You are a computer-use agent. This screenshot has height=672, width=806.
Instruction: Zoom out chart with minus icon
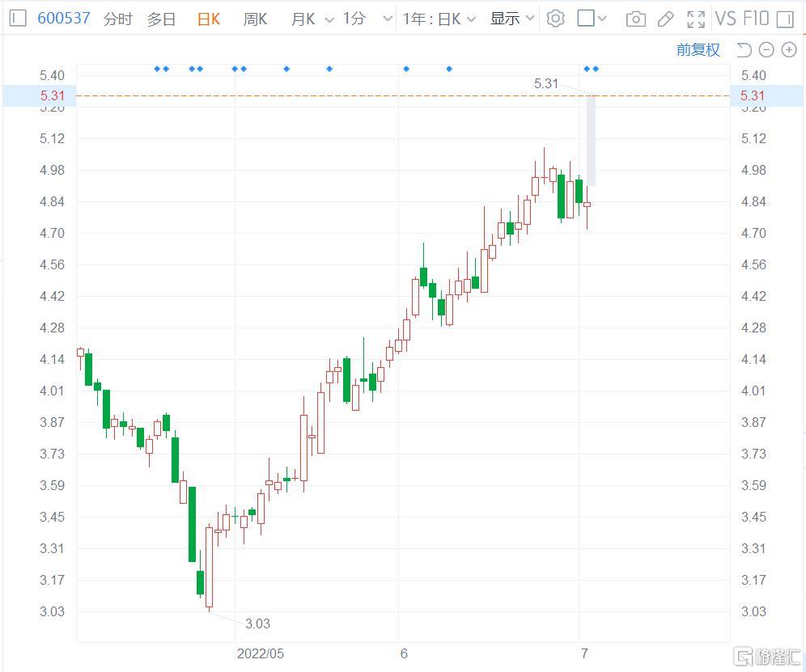766,50
